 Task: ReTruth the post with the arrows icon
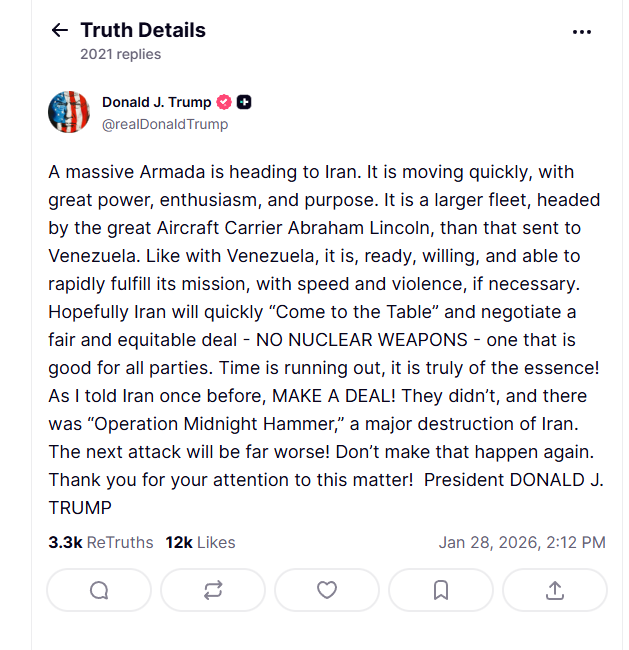coord(213,590)
